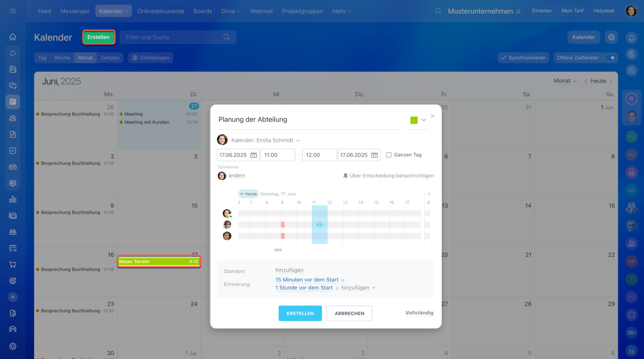The width and height of the screenshot is (644, 359).
Task: Open the home icon in left sidebar
Action: tap(13, 37)
